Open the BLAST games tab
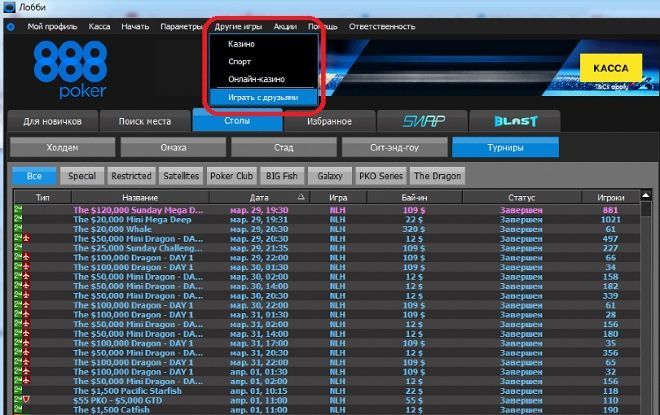660x415 pixels. pyautogui.click(x=516, y=121)
